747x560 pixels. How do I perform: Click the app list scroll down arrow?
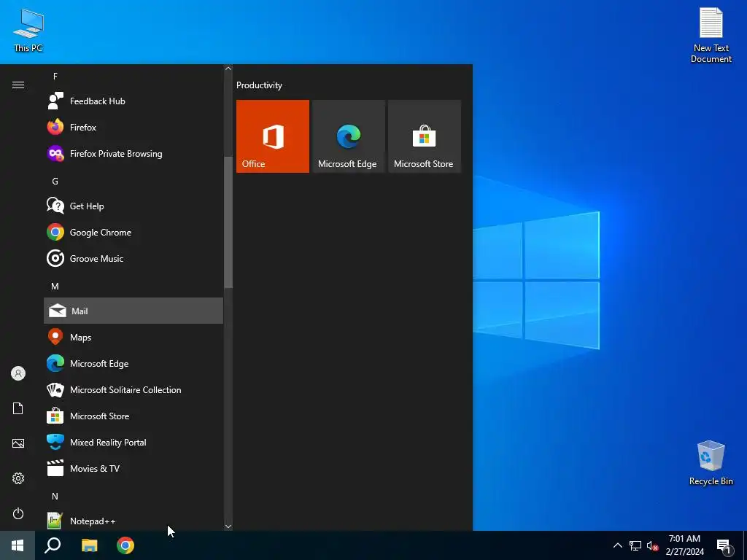(228, 526)
